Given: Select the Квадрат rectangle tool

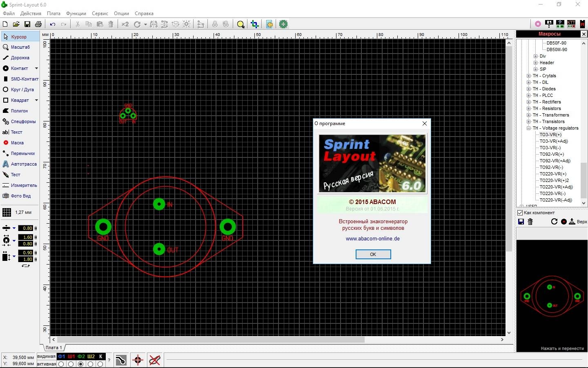Looking at the screenshot, I should click(x=17, y=100).
